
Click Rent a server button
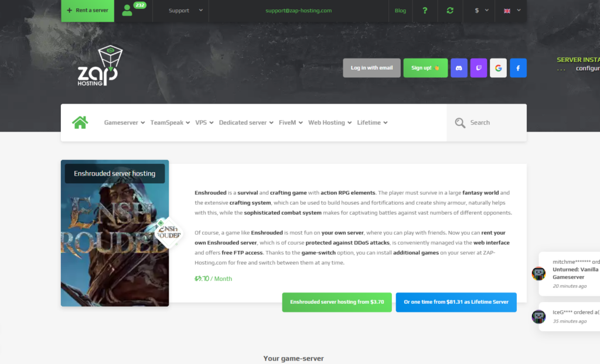[88, 11]
